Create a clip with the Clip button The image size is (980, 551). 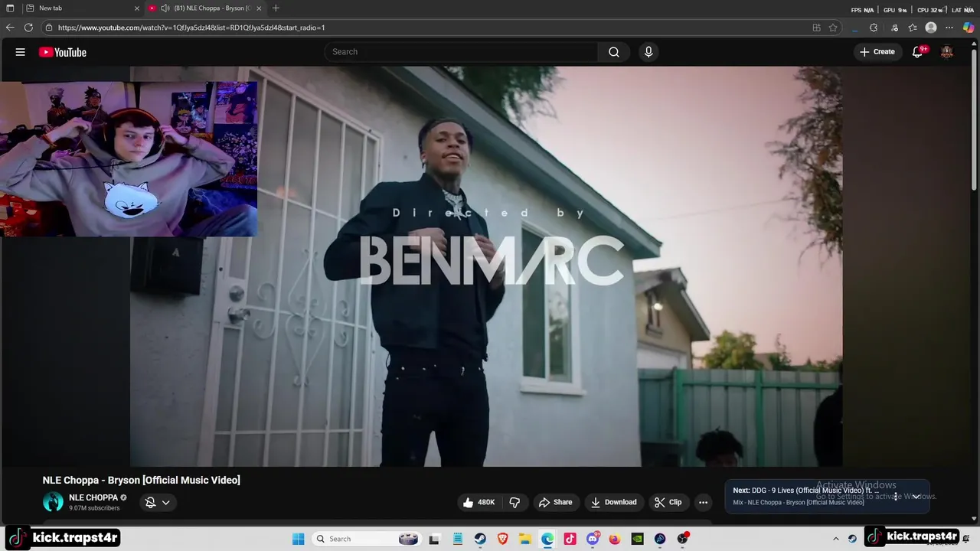668,502
